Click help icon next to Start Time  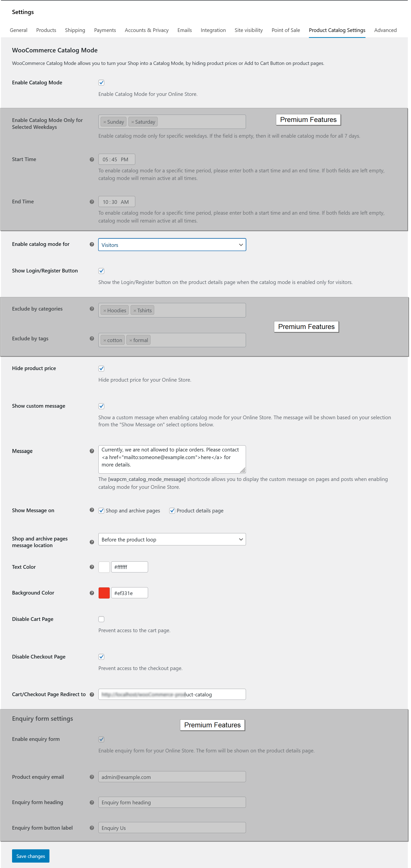coord(92,159)
